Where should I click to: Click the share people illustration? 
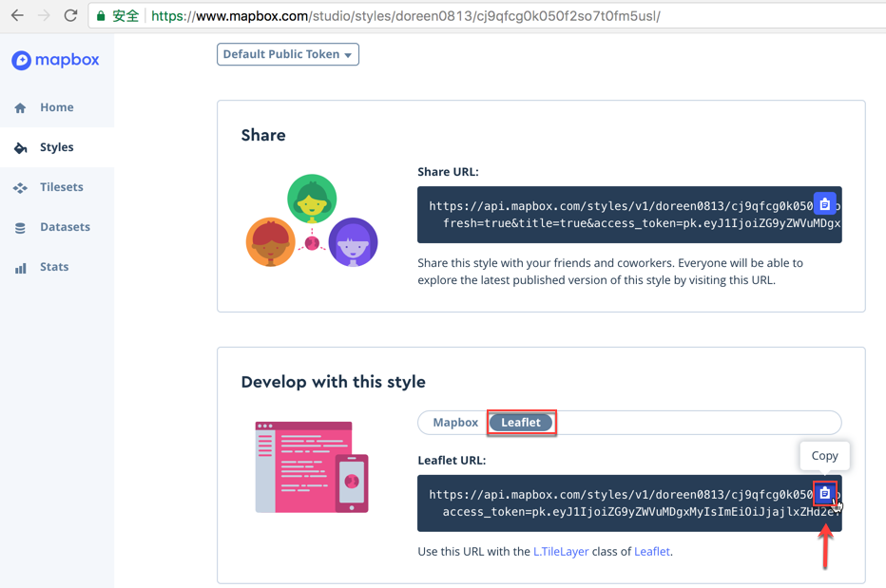(x=312, y=220)
